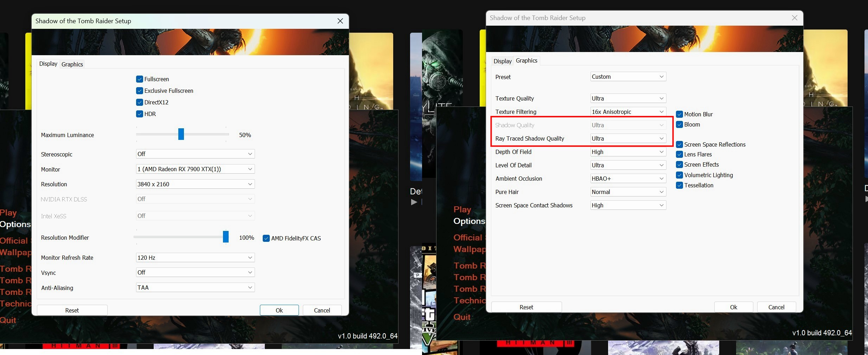Viewport: 868px width, 355px height.
Task: Open Monitor Refresh Rate dropdown
Action: coord(195,258)
